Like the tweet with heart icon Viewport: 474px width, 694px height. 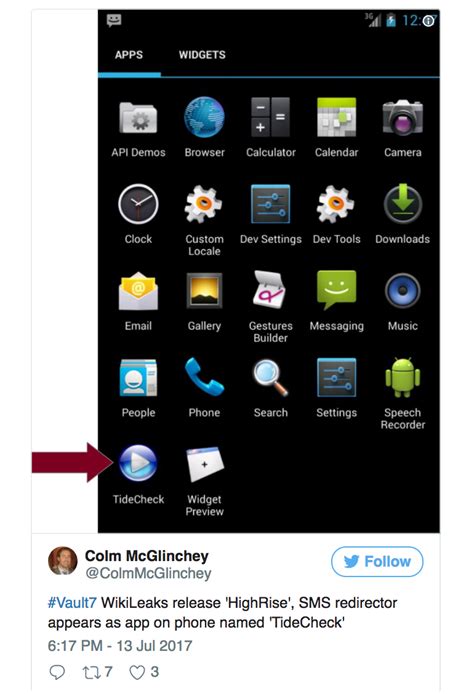click(137, 672)
